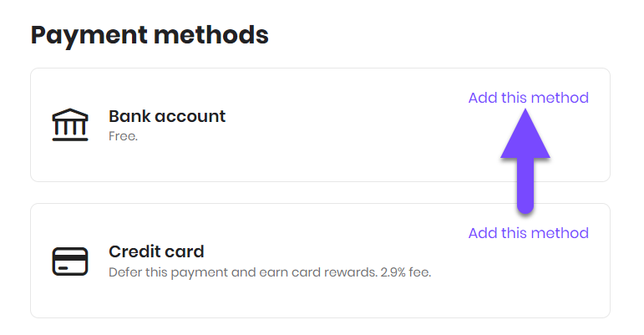The image size is (644, 335).
Task: Add the Credit card payment method
Action: (x=528, y=233)
